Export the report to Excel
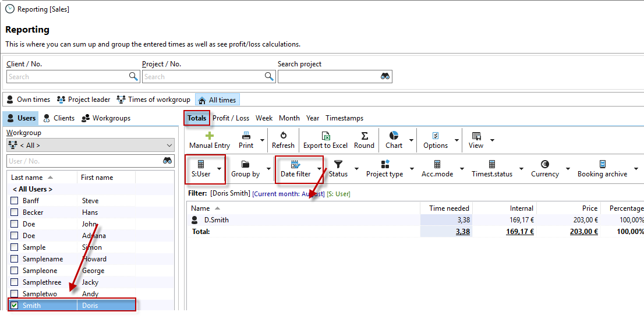The height and width of the screenshot is (319, 644). (x=325, y=136)
